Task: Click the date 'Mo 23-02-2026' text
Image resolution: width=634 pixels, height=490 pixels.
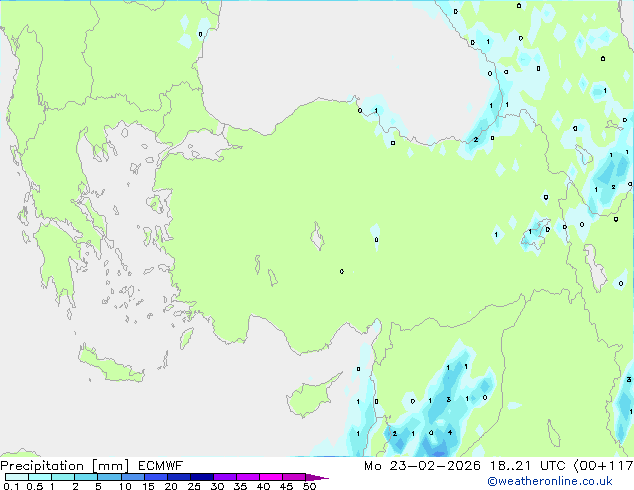Action: tap(422, 466)
